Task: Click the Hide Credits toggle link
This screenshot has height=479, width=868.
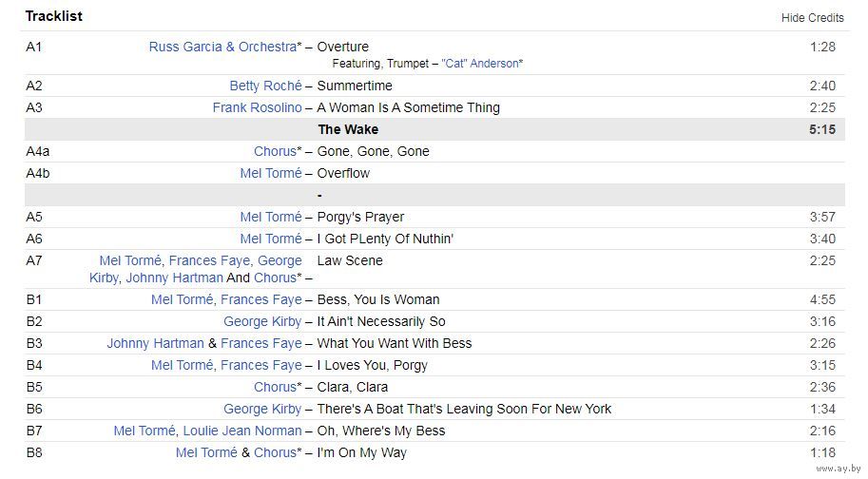Action: pos(812,18)
